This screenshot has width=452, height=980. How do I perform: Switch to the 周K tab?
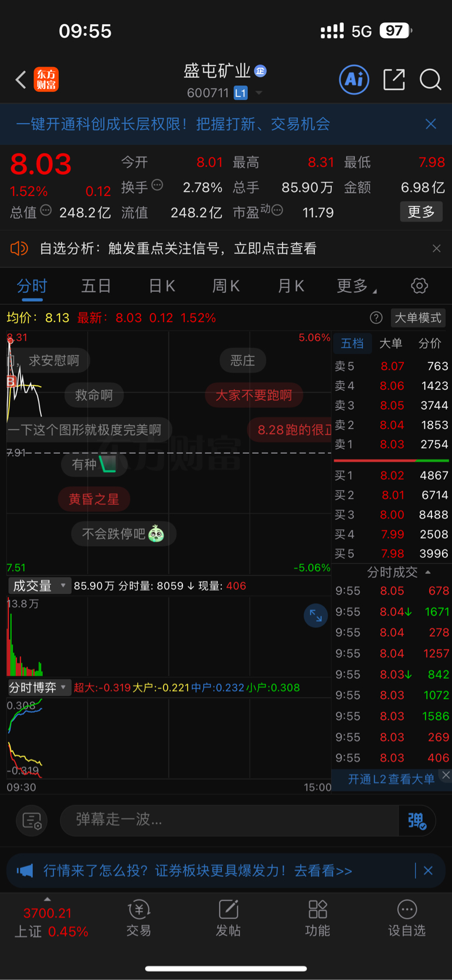click(225, 287)
